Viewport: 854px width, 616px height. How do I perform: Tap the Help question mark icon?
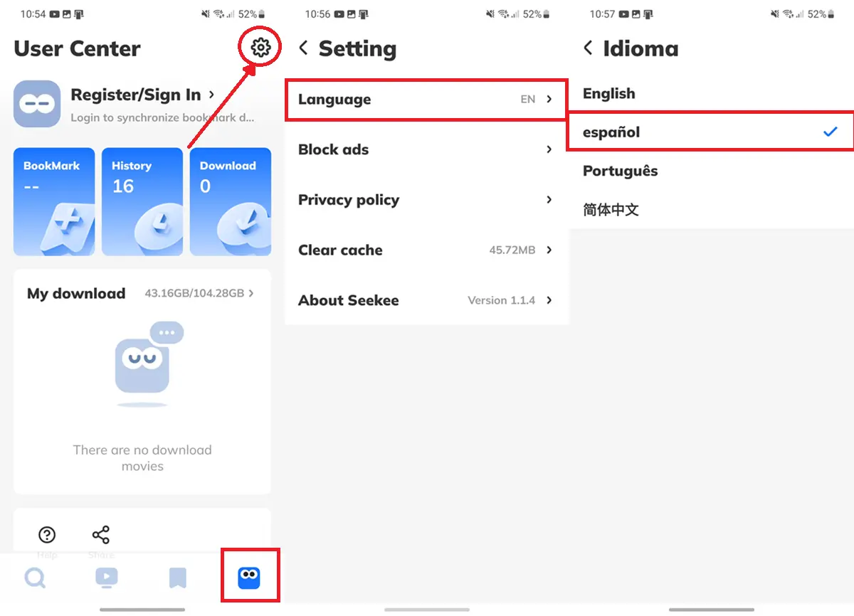(47, 534)
